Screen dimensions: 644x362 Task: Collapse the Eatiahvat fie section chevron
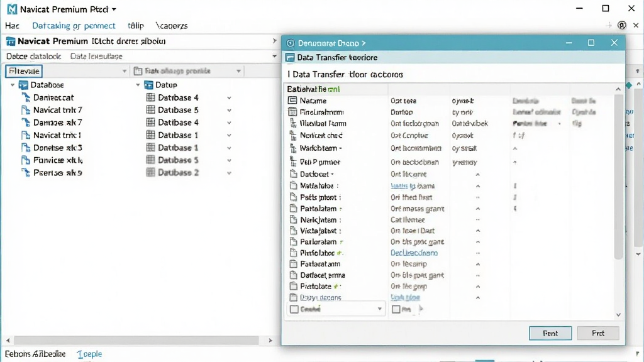[618, 89]
